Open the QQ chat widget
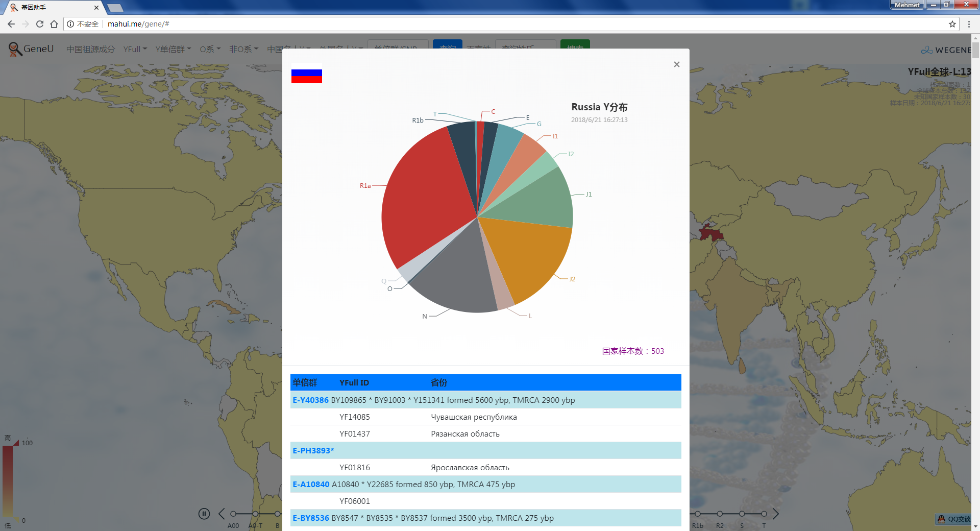Screen dimensions: 980x531 953,519
